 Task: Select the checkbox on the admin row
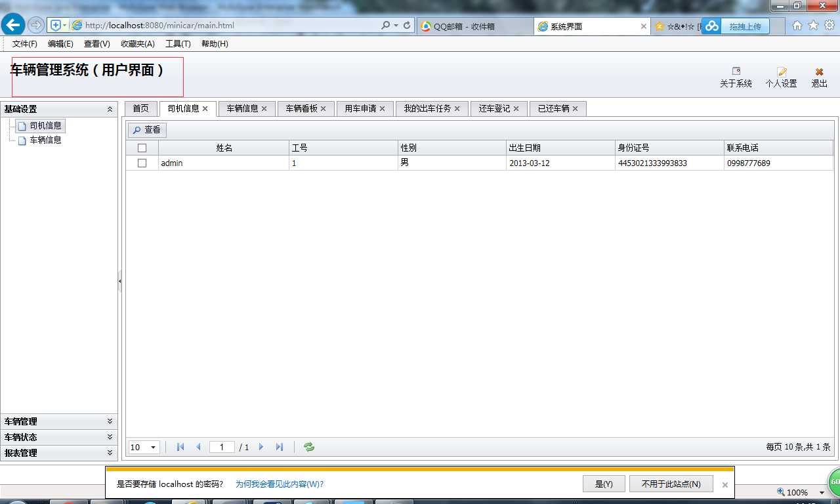click(141, 163)
